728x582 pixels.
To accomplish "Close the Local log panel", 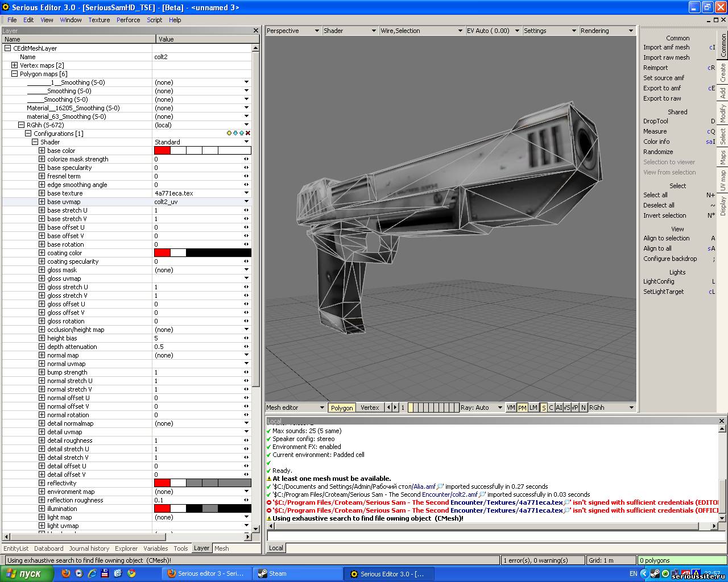I will tap(722, 421).
